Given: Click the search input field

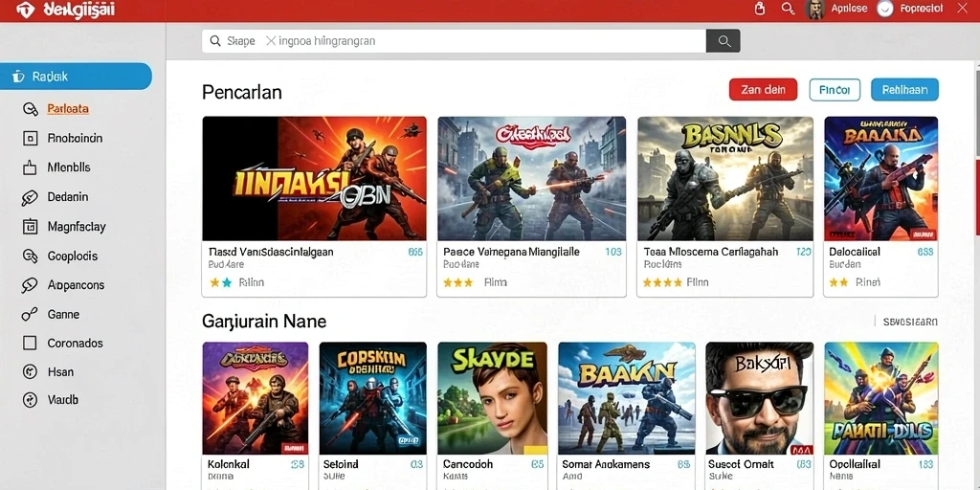Looking at the screenshot, I should click(x=454, y=40).
